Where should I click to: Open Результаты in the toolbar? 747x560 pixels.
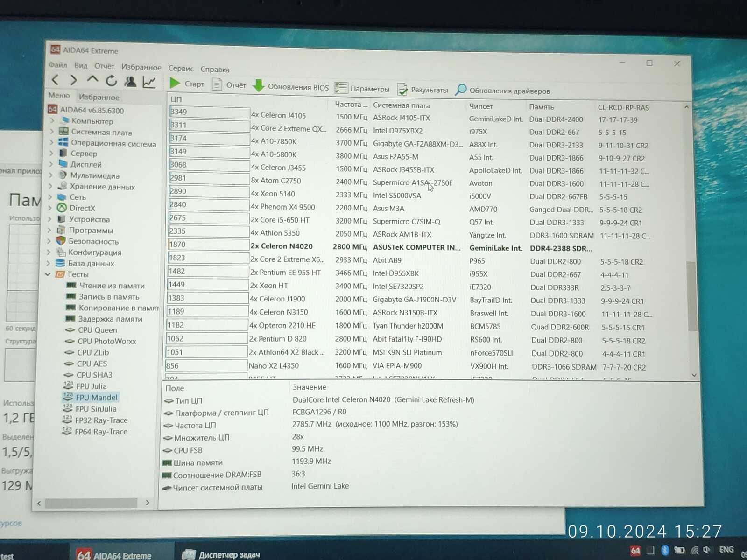[x=423, y=90]
